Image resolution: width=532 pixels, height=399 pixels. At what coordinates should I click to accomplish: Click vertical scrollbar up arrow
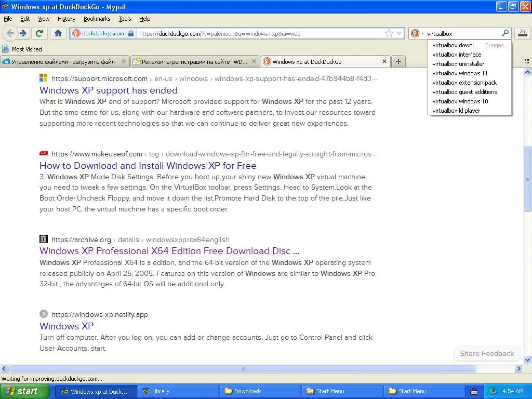527,72
